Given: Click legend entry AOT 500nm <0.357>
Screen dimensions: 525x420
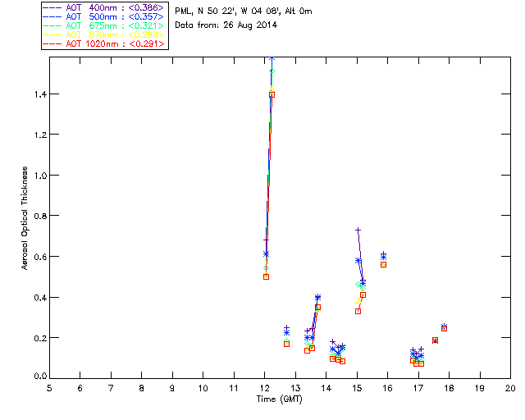Looking at the screenshot, I should click(104, 16).
